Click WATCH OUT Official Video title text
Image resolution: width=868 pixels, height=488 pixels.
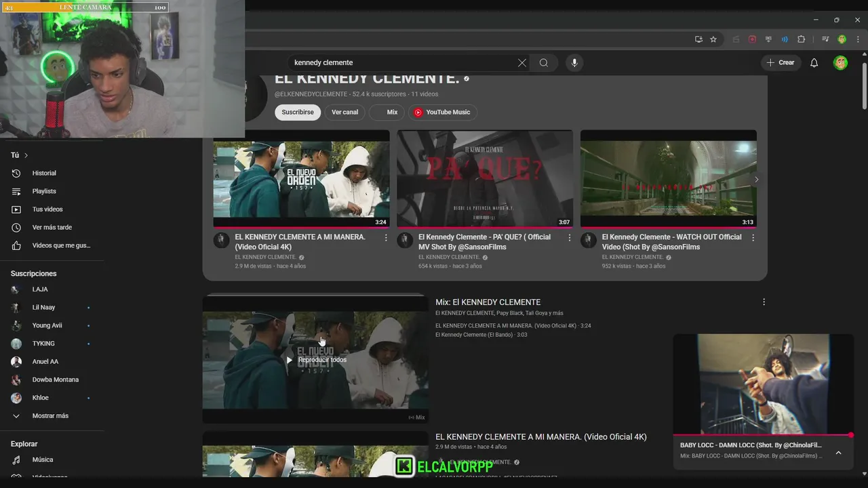[x=671, y=242]
